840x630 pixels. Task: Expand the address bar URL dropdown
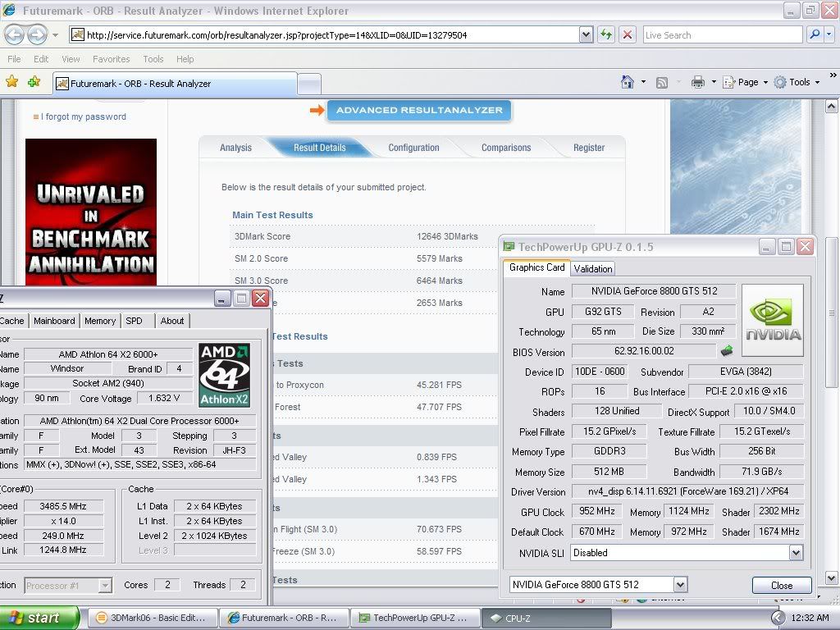(586, 34)
